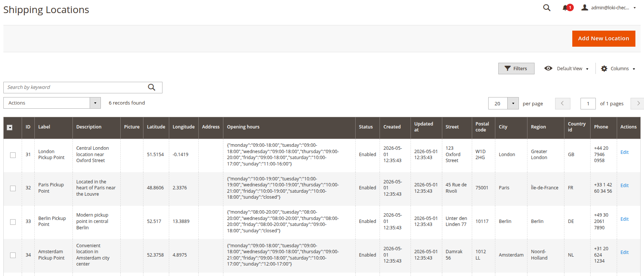The width and height of the screenshot is (644, 276).
Task: Open the Default View bookmarks dropdown
Action: coord(567,69)
